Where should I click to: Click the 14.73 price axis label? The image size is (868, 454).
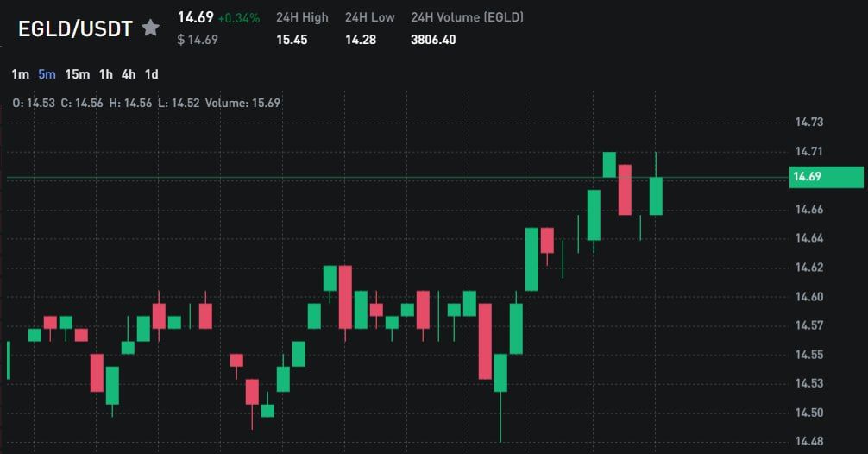[x=809, y=123]
